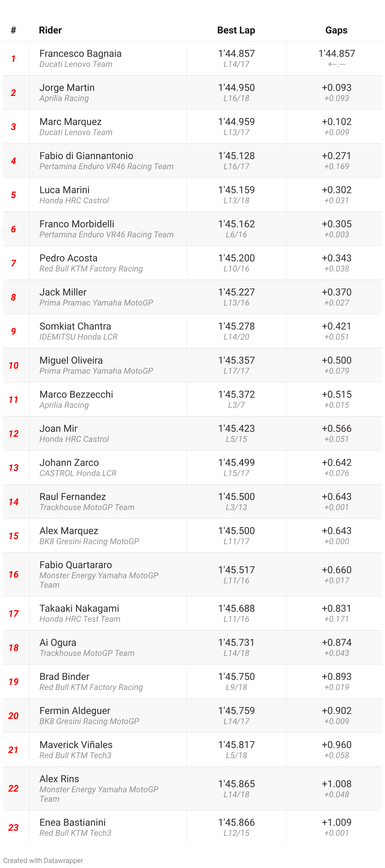Select Marc Marquez in third position
The height and width of the screenshot is (868, 385).
70,122
